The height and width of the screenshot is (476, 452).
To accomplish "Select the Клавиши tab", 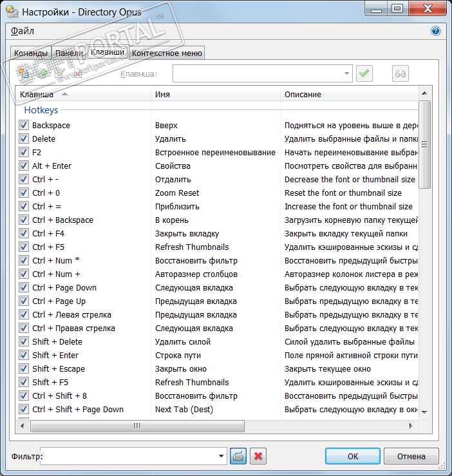I will (x=108, y=52).
